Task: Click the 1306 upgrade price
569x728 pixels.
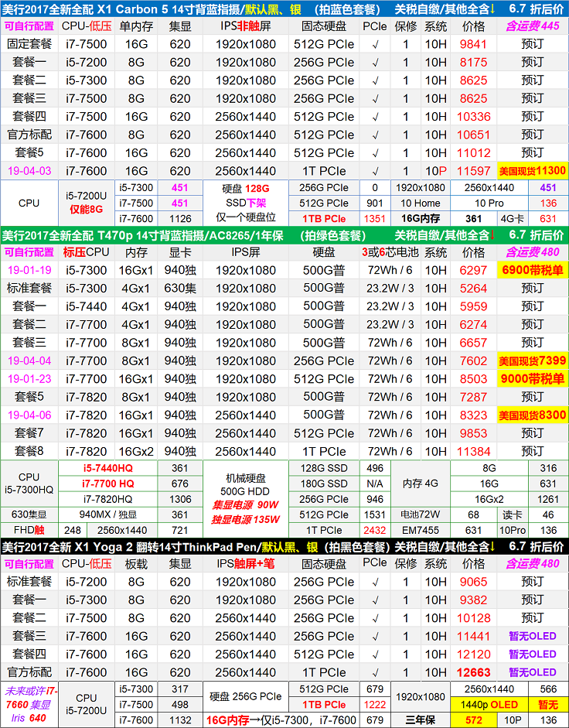Action: point(180,500)
